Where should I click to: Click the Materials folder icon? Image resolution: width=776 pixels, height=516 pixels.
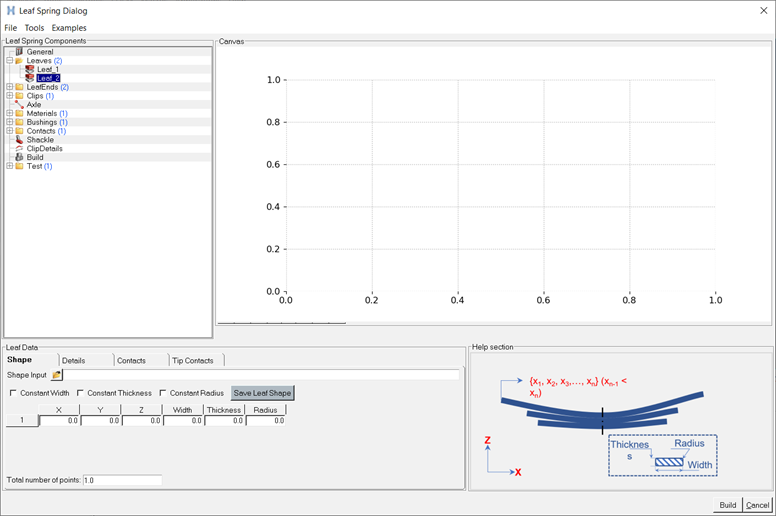tap(19, 114)
